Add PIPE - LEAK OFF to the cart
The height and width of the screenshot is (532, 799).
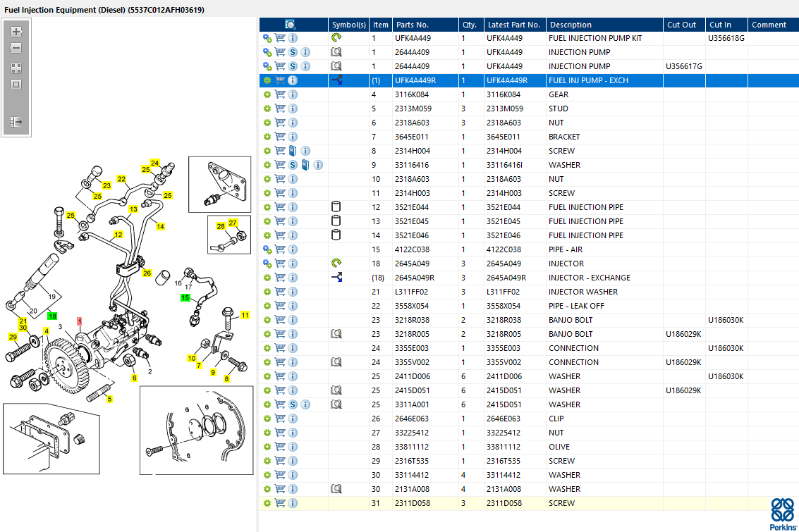coord(280,305)
